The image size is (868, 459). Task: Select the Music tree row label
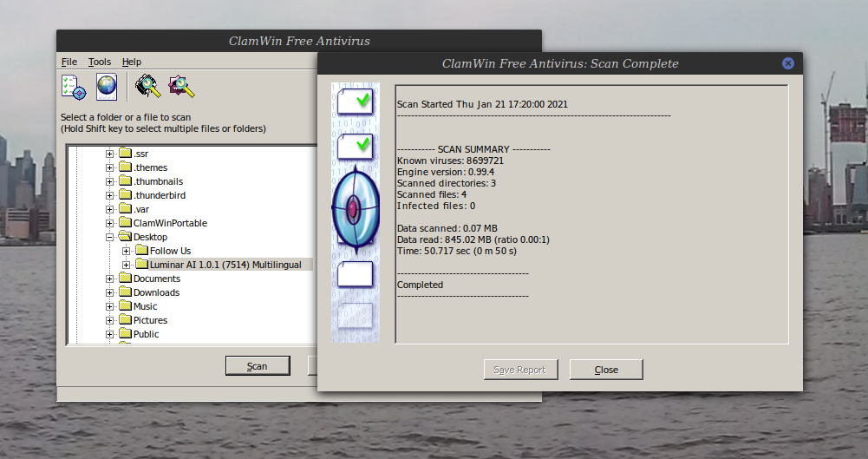145,306
